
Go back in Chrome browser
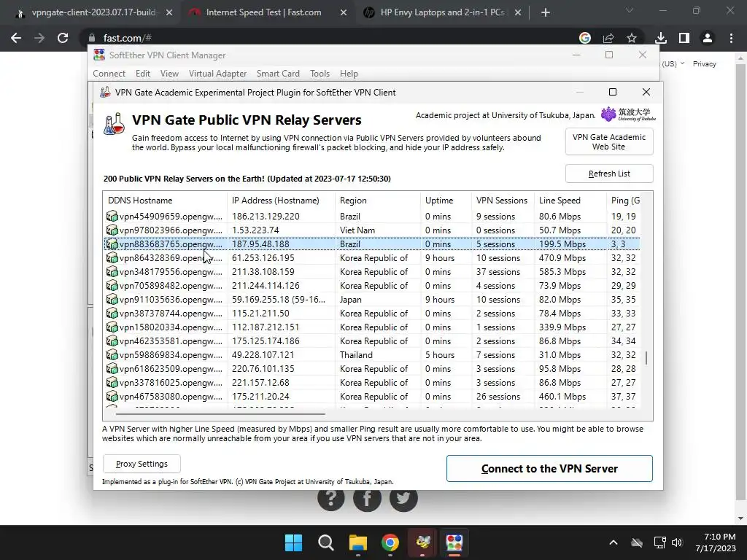pos(16,38)
